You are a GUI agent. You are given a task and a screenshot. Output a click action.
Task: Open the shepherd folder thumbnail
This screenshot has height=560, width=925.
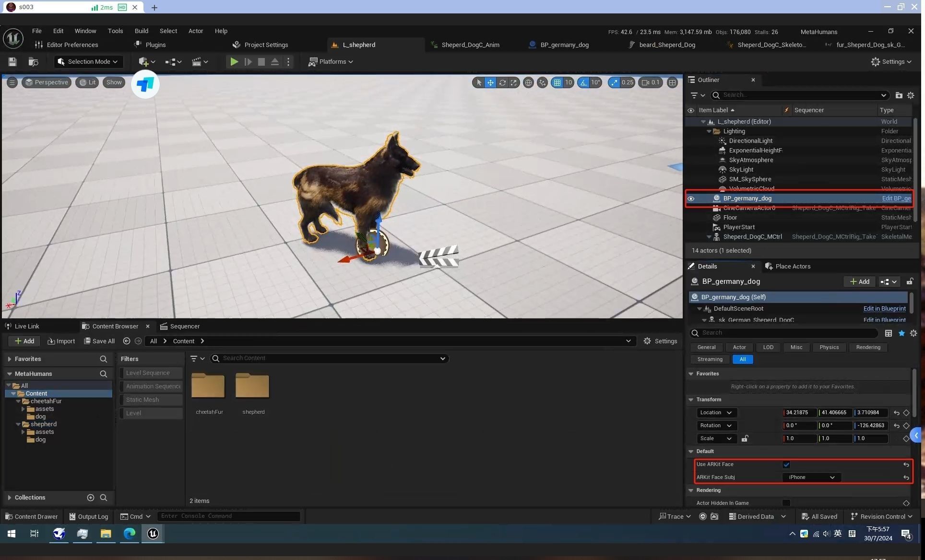(253, 386)
